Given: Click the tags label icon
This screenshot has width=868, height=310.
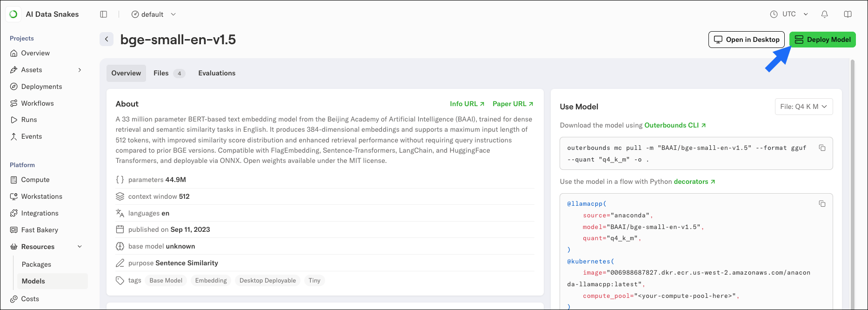Looking at the screenshot, I should click(x=120, y=280).
